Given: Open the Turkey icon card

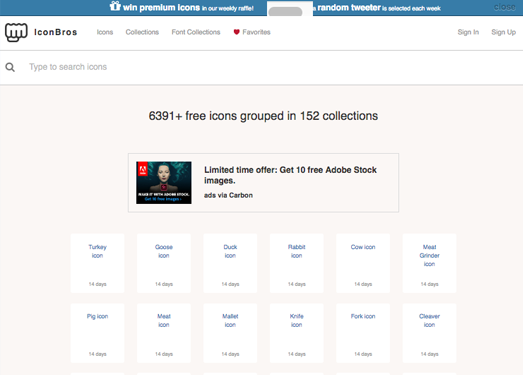Looking at the screenshot, I should [x=97, y=263].
